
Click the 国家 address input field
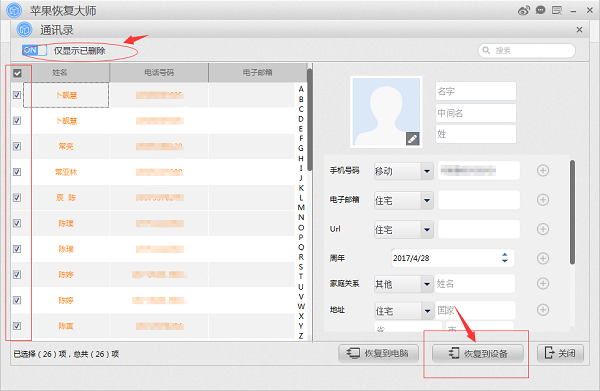[x=475, y=310]
